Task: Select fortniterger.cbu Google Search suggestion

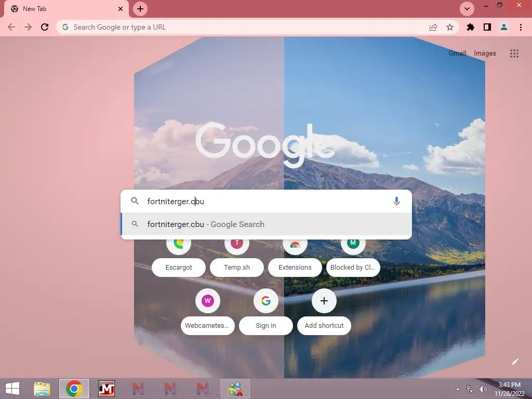Action: pos(267,224)
